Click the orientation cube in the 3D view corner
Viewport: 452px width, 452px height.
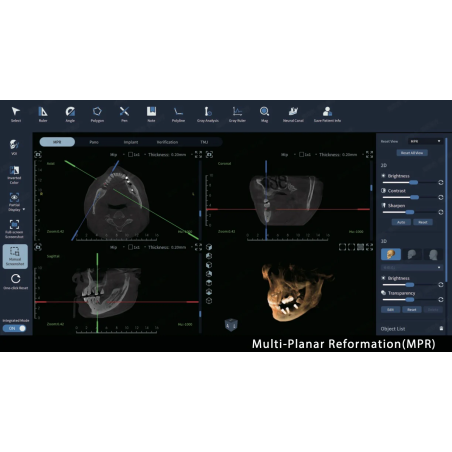(x=231, y=324)
